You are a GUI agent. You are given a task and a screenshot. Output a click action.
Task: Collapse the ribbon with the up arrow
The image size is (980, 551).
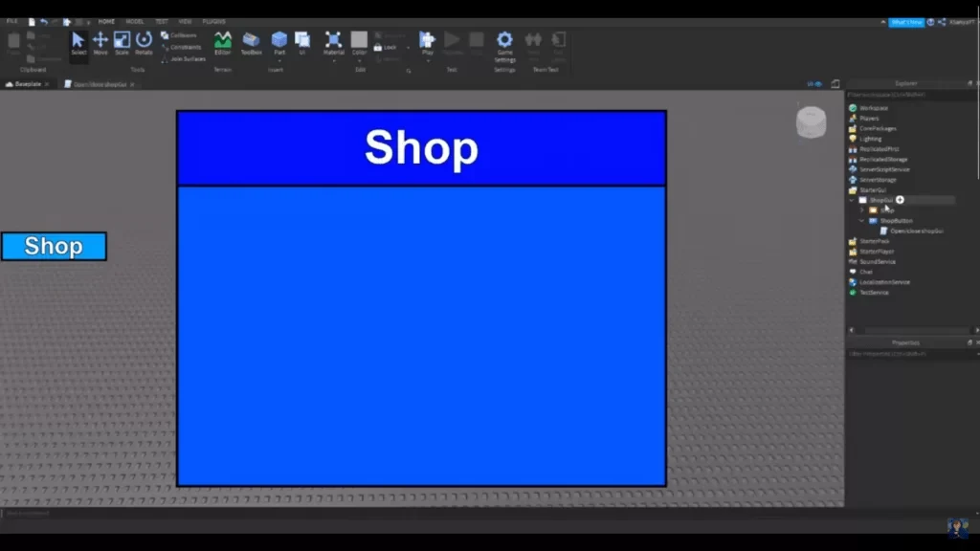883,23
